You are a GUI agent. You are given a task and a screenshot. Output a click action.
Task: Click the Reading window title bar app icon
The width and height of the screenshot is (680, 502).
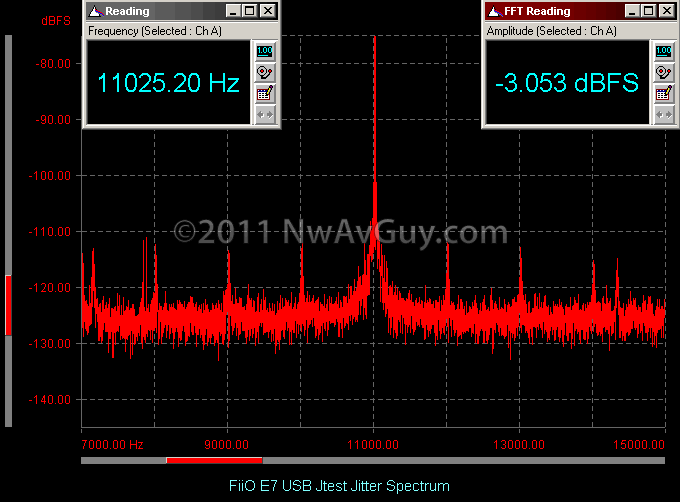pos(95,11)
